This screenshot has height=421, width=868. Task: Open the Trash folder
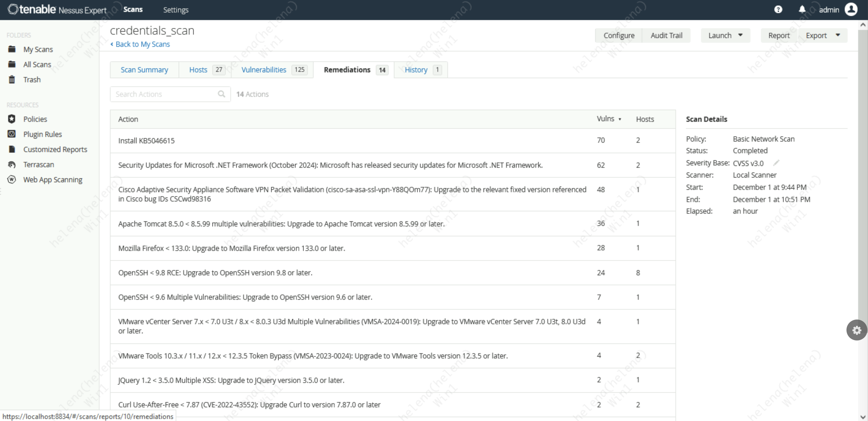[x=32, y=79]
